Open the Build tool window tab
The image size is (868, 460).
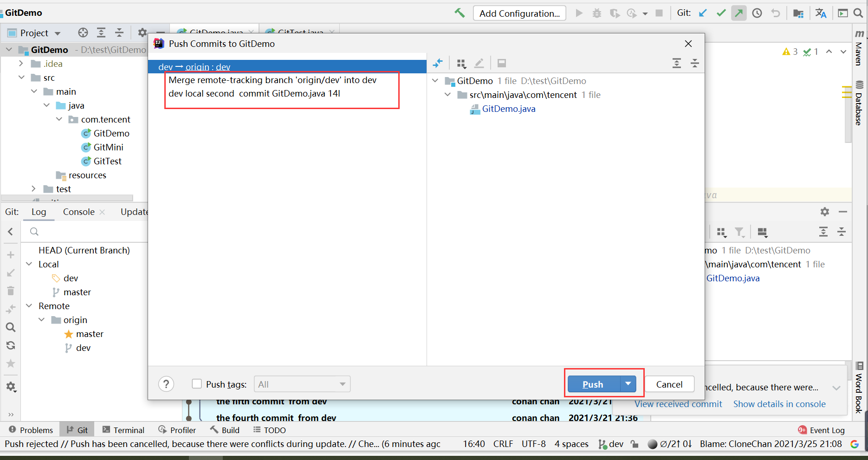click(225, 430)
